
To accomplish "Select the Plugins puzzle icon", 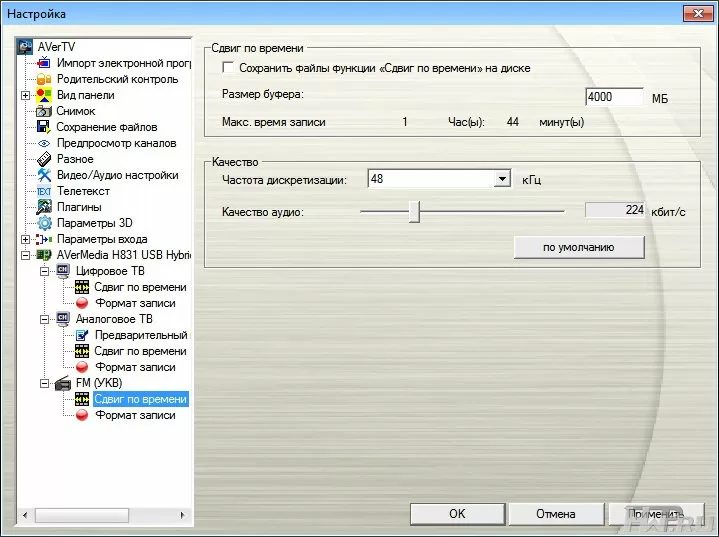I will point(44,207).
